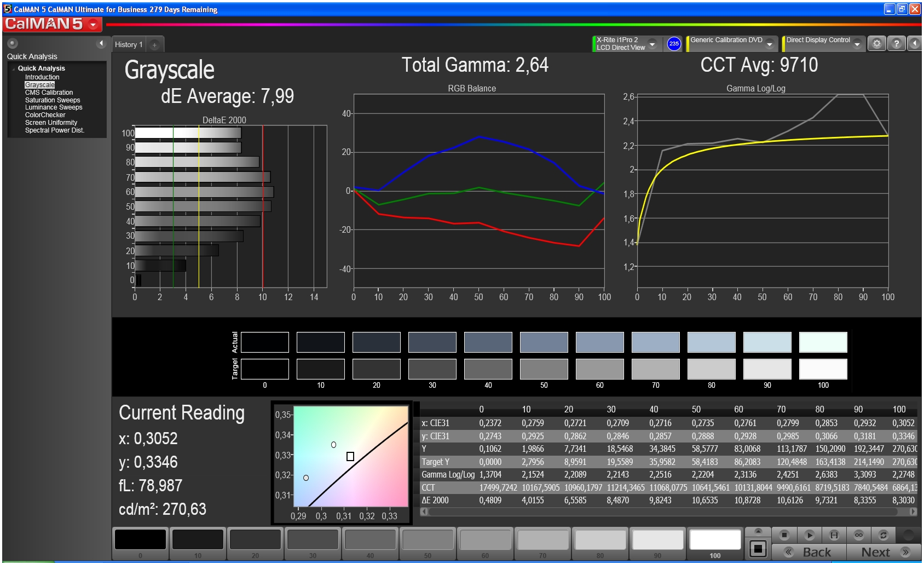The height and width of the screenshot is (563, 924).
Task: Go to the previous page with Back
Action: pos(809,552)
